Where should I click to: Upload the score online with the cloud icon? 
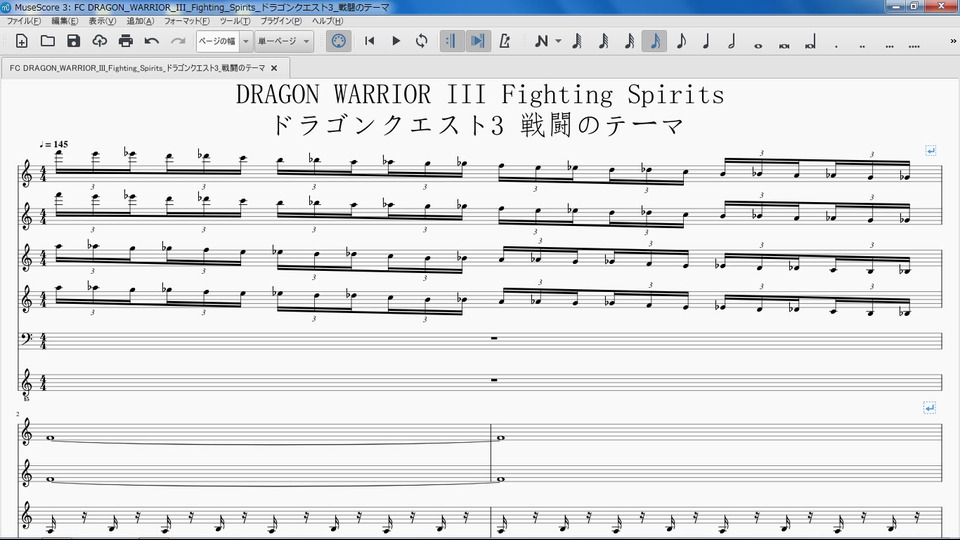coord(100,41)
